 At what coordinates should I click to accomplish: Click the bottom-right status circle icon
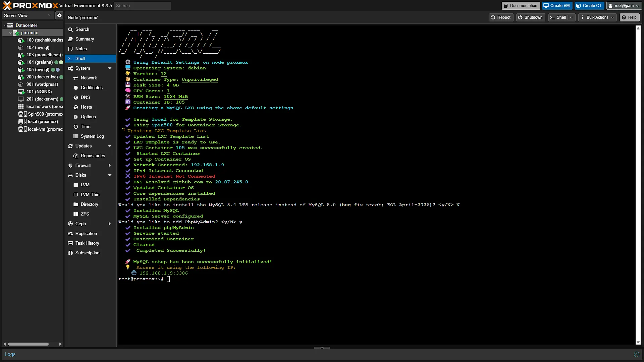[x=637, y=354]
